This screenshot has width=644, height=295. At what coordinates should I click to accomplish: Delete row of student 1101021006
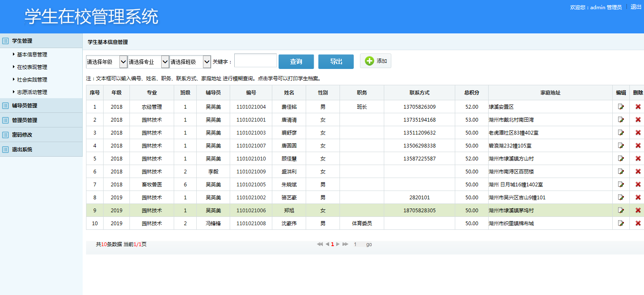pyautogui.click(x=638, y=211)
